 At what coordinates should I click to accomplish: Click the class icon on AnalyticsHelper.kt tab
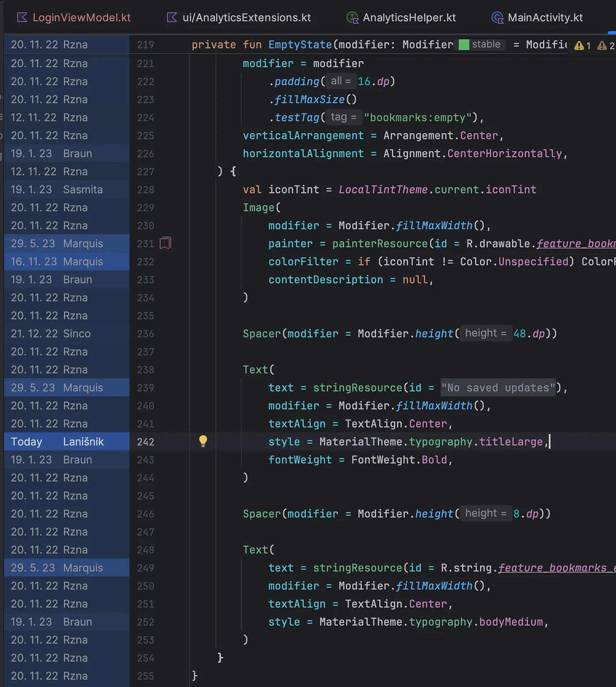point(352,18)
